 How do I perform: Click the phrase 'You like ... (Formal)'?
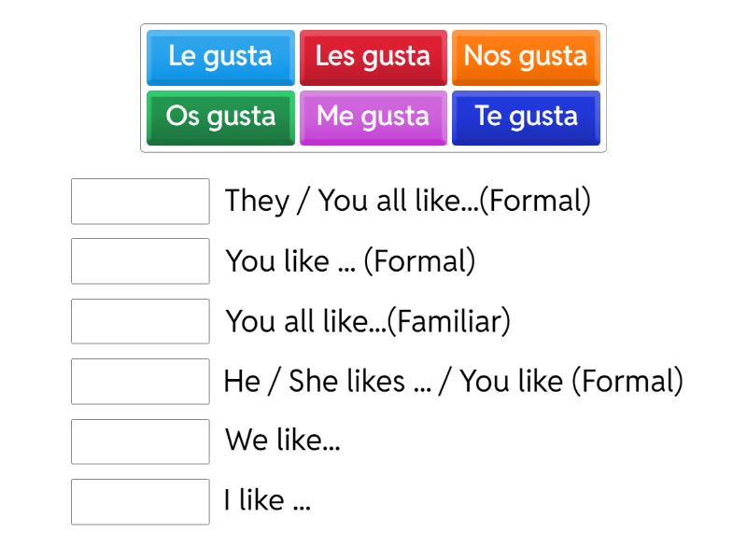click(350, 259)
